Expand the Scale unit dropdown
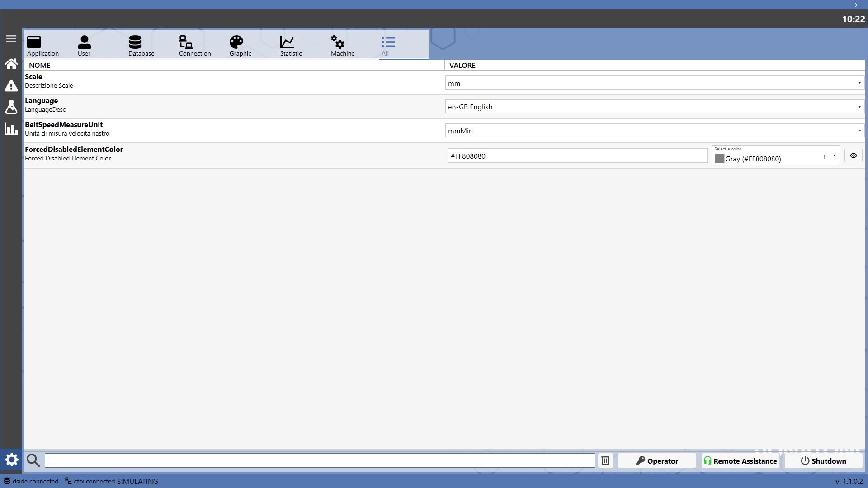Image resolution: width=868 pixels, height=488 pixels. tap(655, 83)
